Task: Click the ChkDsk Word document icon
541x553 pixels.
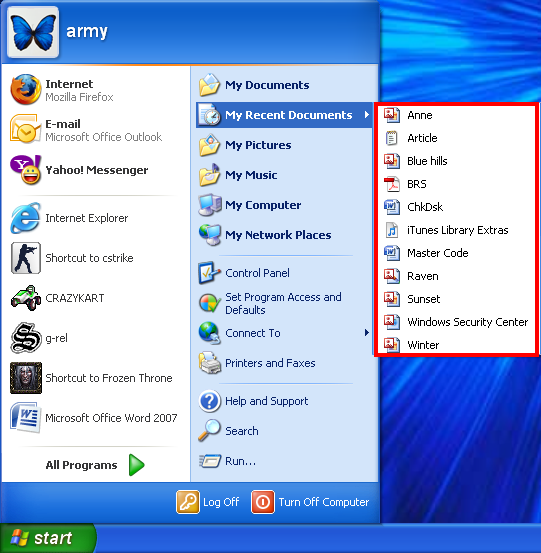Action: click(x=391, y=207)
